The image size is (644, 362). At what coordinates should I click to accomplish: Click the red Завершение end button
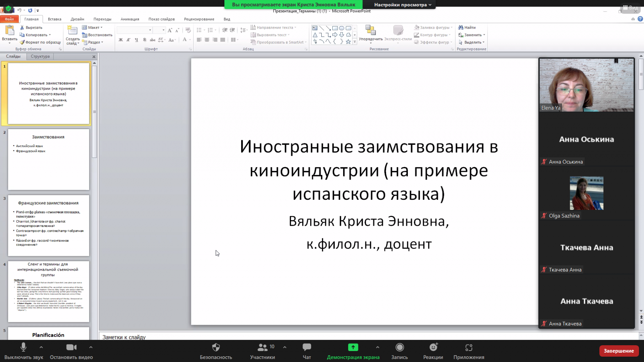[619, 351]
